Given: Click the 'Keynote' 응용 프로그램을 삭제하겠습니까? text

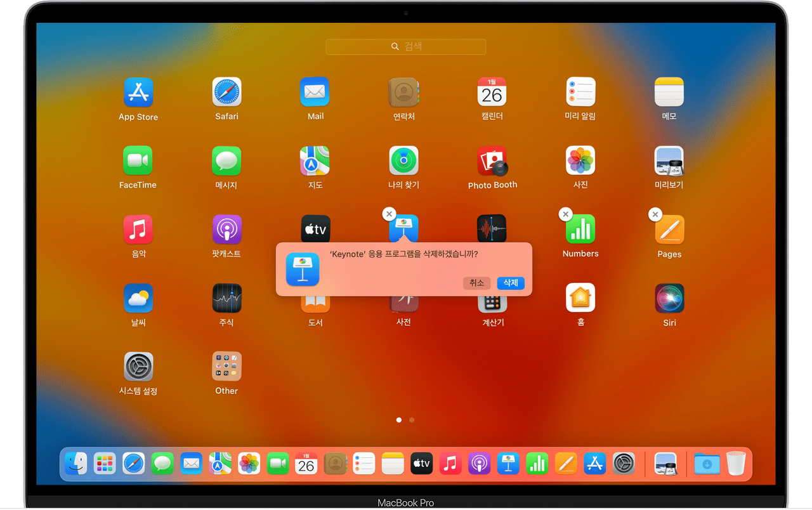Looking at the screenshot, I should coord(403,254).
